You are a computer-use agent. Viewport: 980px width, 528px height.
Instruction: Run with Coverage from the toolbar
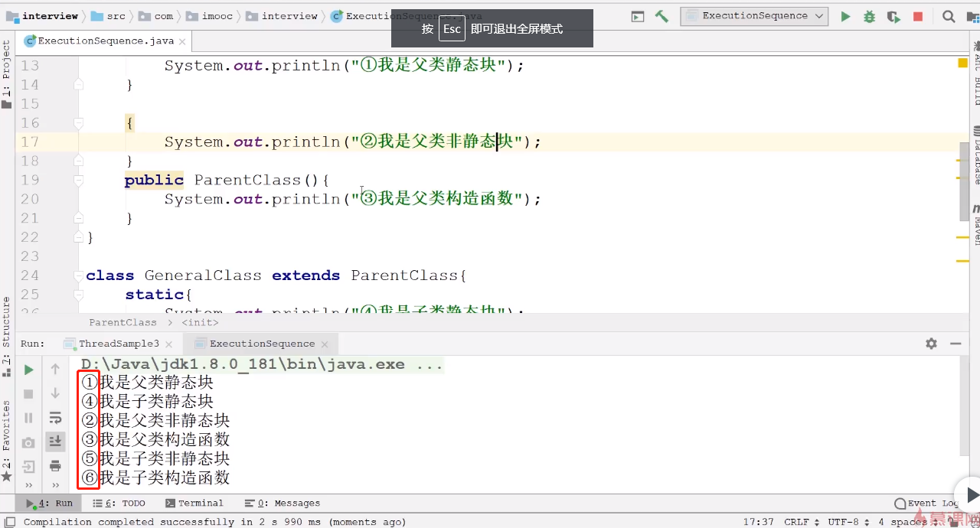(893, 16)
